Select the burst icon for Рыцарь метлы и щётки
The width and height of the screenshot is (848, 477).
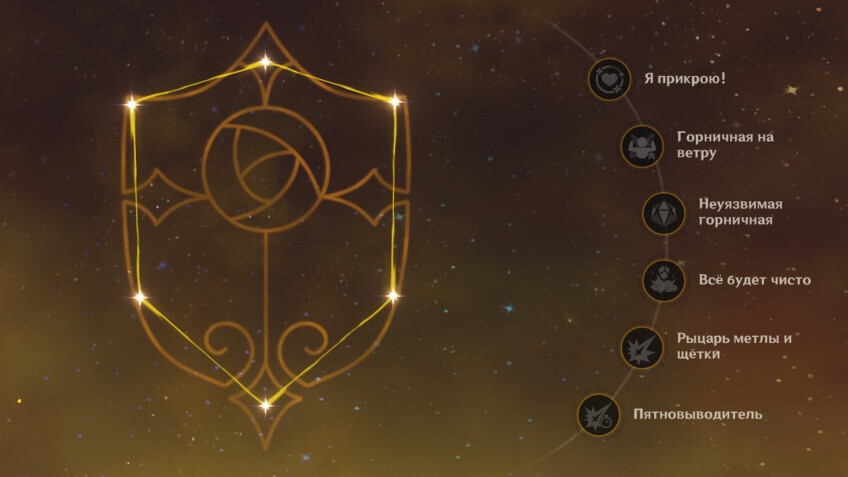click(641, 348)
